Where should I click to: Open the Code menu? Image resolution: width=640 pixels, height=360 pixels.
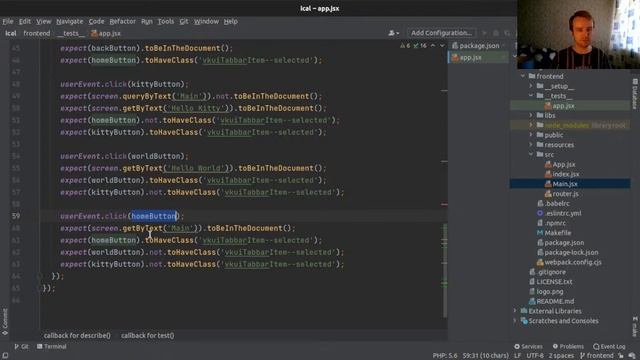click(x=96, y=22)
